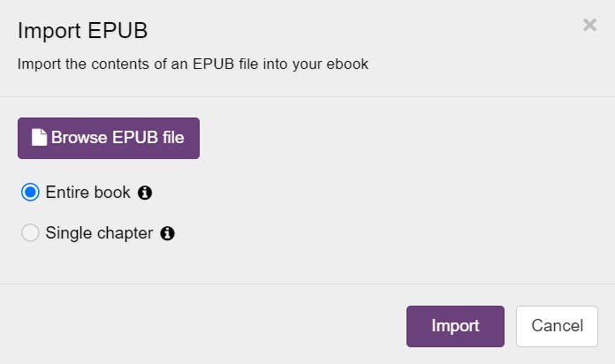Show help for the Single chapter option
Viewport: 615px width, 364px height.
point(168,234)
